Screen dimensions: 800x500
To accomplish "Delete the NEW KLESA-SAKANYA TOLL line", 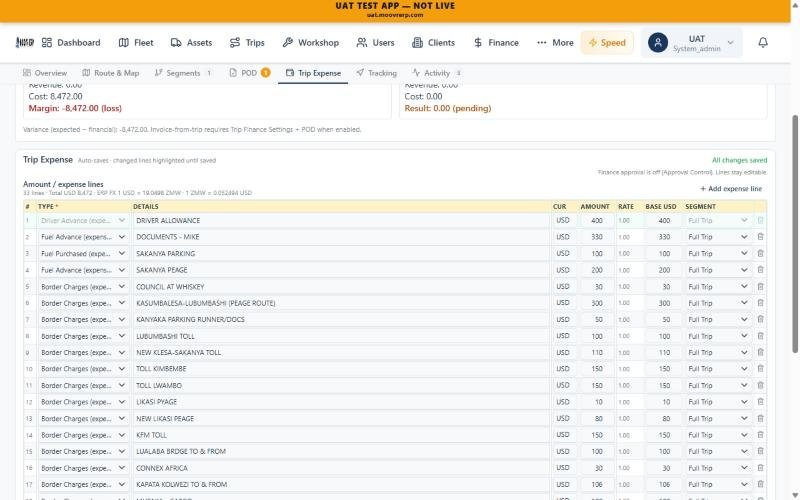I will [x=760, y=353].
